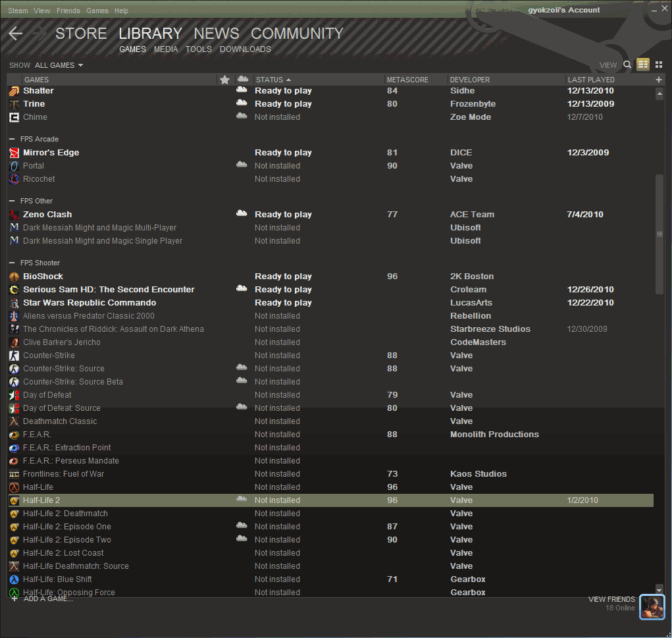Image resolution: width=672 pixels, height=638 pixels.
Task: Click Zeno Clash's Steam Cloud icon
Action: [x=242, y=213]
